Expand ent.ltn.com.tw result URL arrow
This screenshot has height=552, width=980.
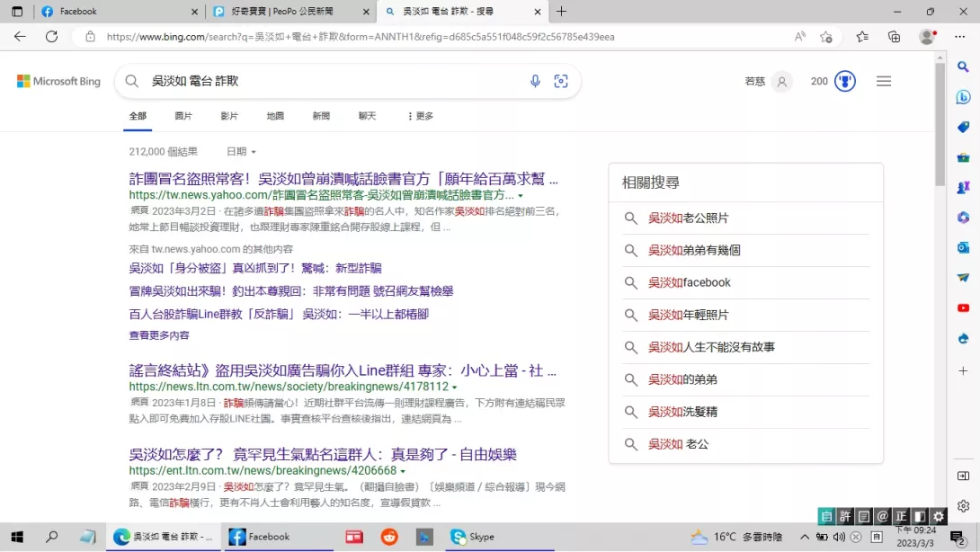(x=403, y=471)
